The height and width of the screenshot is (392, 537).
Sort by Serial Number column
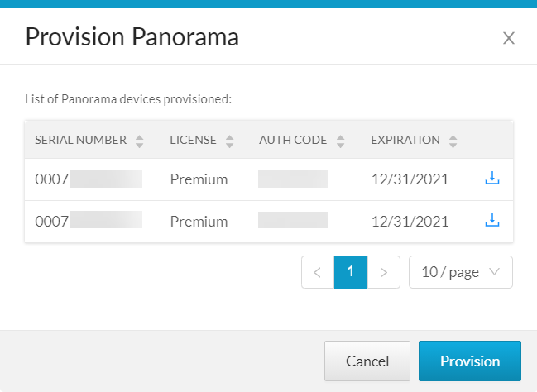pos(139,141)
